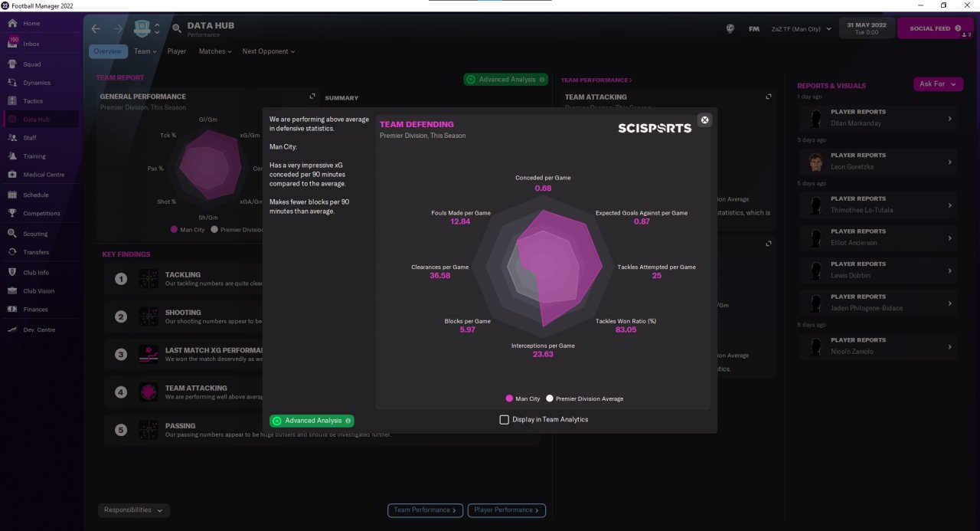This screenshot has height=531, width=980.
Task: Open Team Attacking key finding
Action: pos(184,392)
